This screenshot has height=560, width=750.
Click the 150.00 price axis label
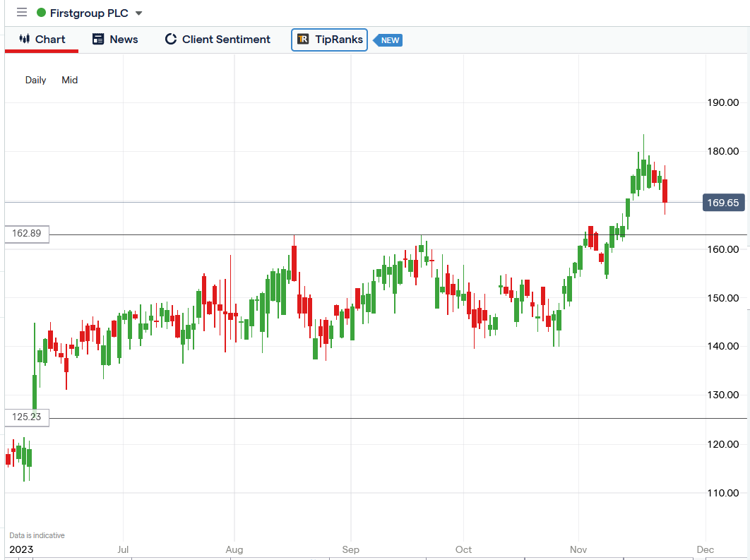point(722,298)
